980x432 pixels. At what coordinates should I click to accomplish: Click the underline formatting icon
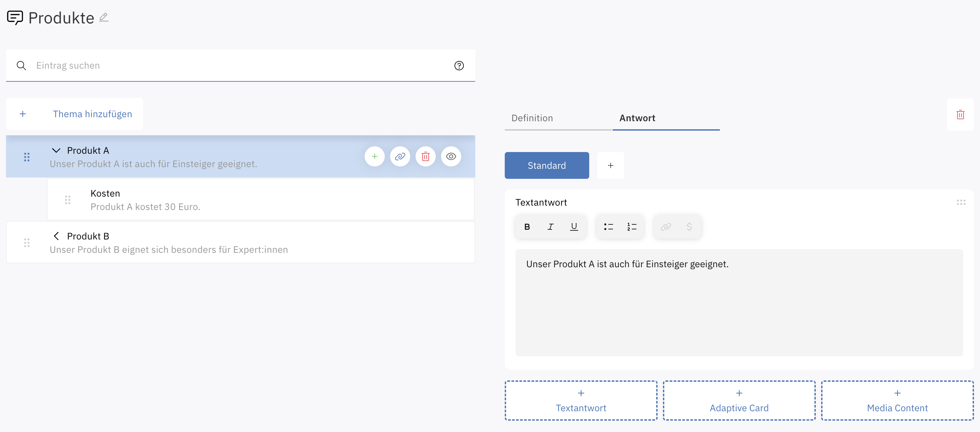[x=574, y=227]
